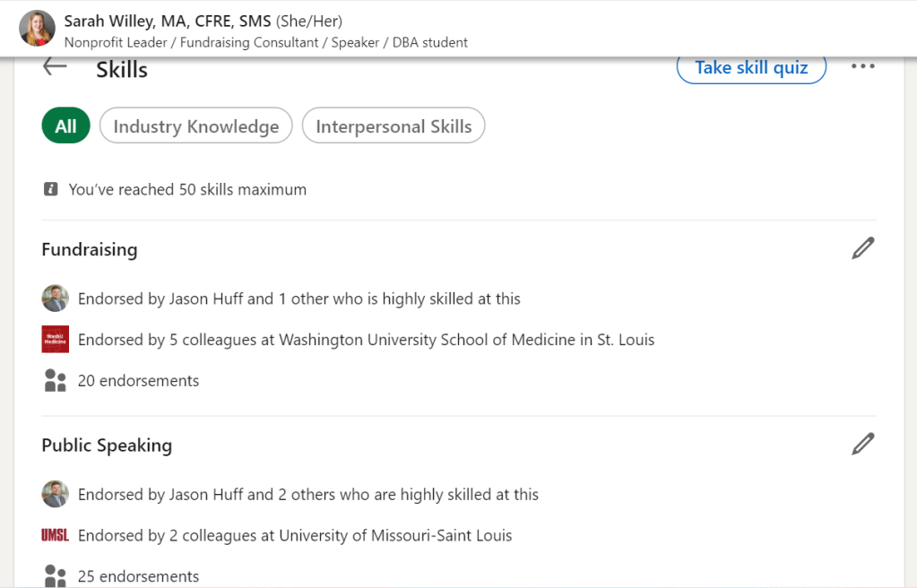Filter by Interpersonal Skills

394,126
